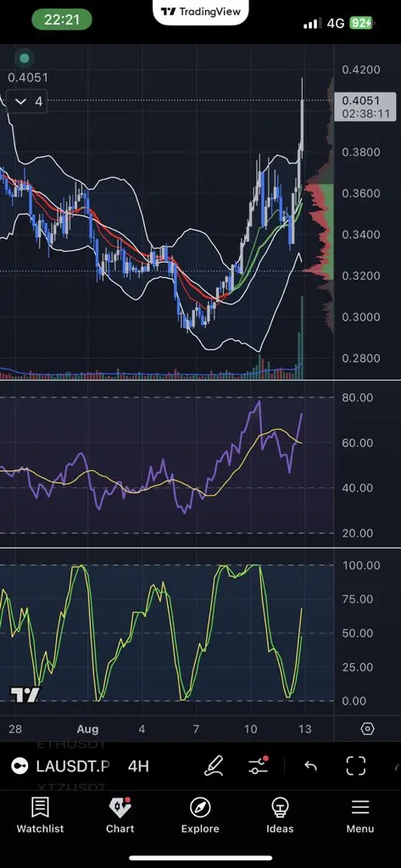This screenshot has height=868, width=401.
Task: Switch to the Chart tab
Action: pyautogui.click(x=120, y=815)
